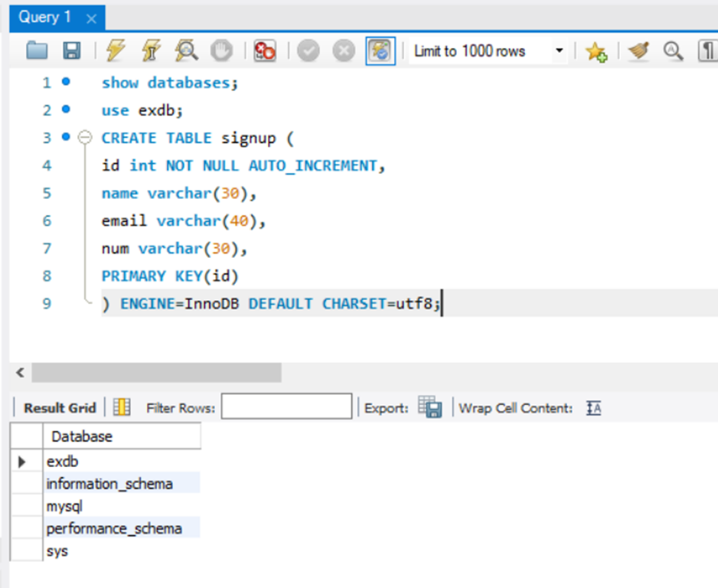
Task: Select the information_schema result row
Action: [122, 484]
